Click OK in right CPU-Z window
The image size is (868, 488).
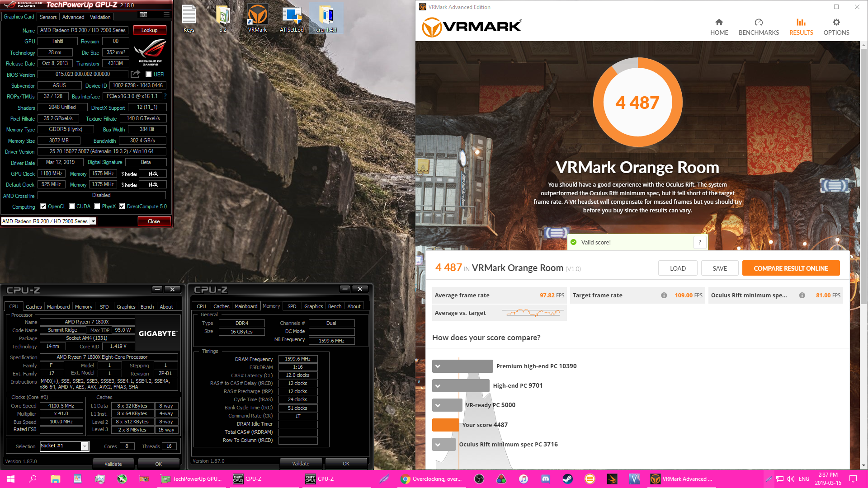346,464
